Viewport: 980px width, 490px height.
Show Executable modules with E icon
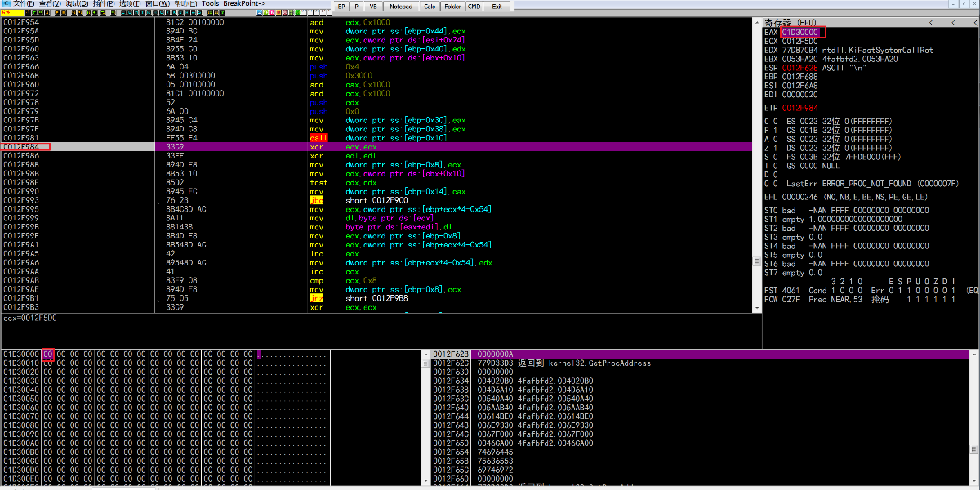[x=130, y=12]
